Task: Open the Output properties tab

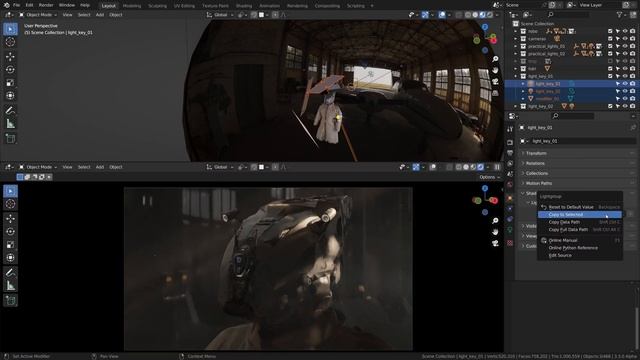Action: 510,153
